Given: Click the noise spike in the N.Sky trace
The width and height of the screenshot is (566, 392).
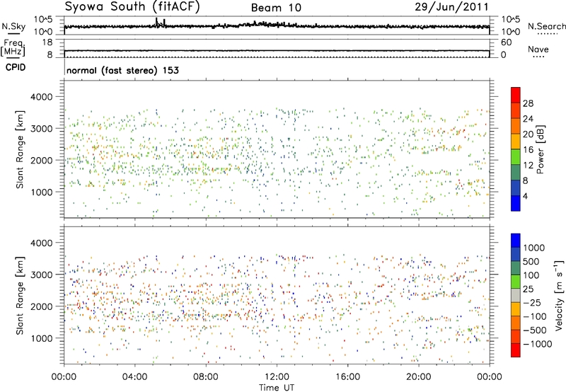Looking at the screenshot, I should coord(156,22).
